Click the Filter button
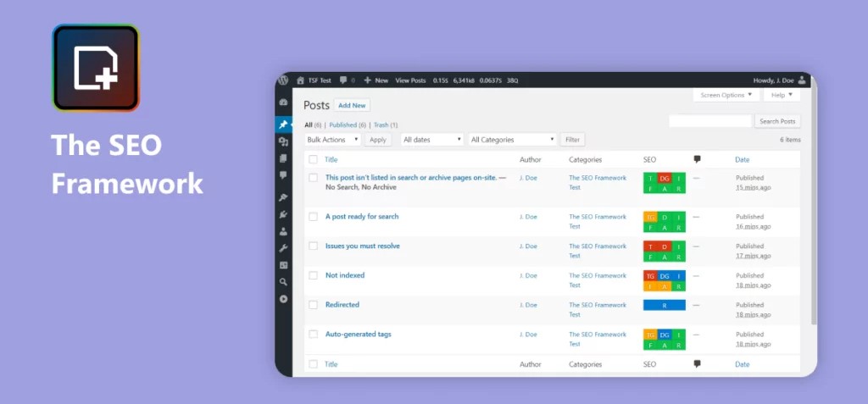The image size is (868, 404). pos(573,140)
